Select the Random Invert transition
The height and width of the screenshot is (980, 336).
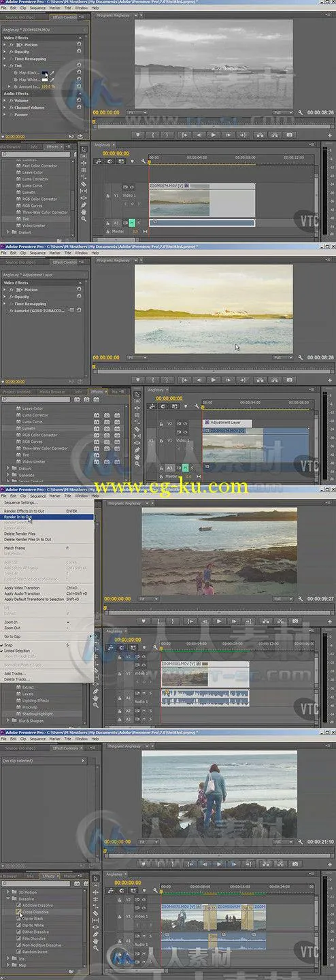[36, 951]
